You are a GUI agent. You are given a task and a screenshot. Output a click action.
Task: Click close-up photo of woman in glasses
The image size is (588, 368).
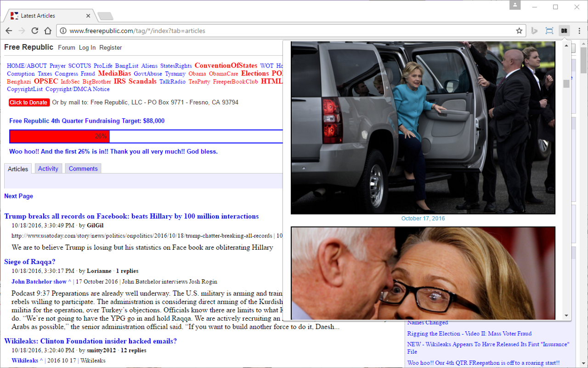pos(423,273)
